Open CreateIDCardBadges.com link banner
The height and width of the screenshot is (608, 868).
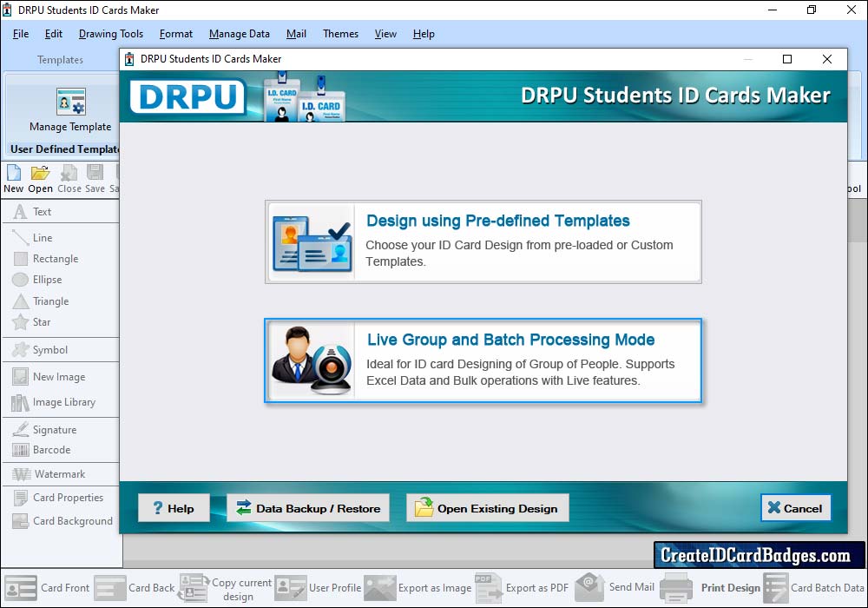(x=759, y=555)
